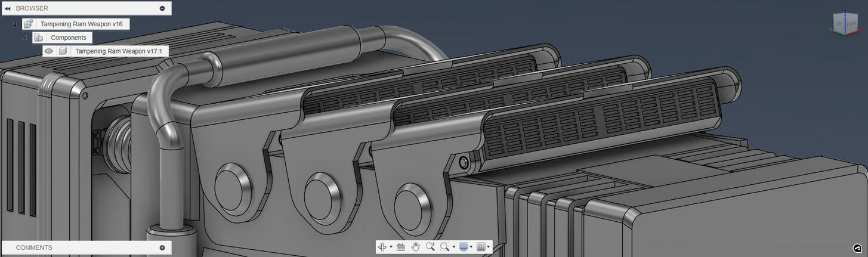Choose the Zoom Window fit tool
868x257 pixels.
(444, 247)
